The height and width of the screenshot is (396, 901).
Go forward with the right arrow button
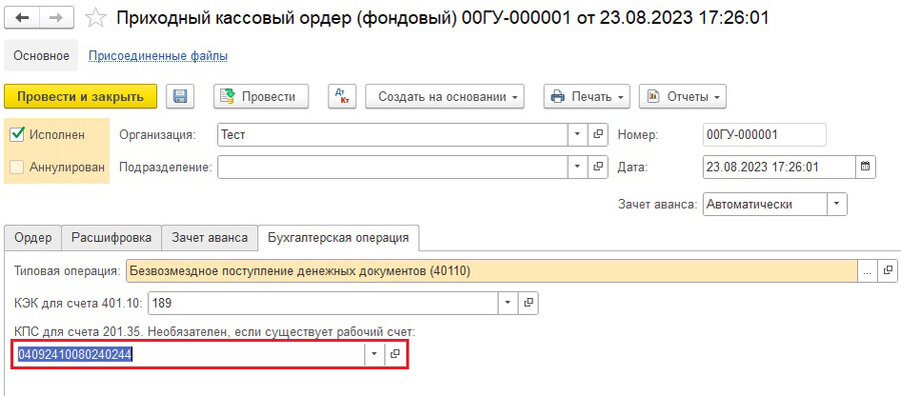[56, 18]
